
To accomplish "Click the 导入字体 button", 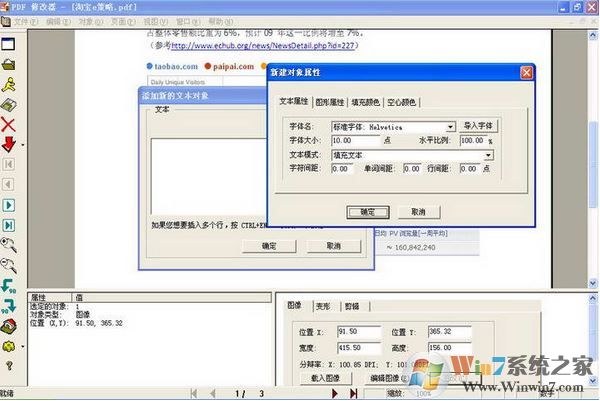I will pos(478,126).
